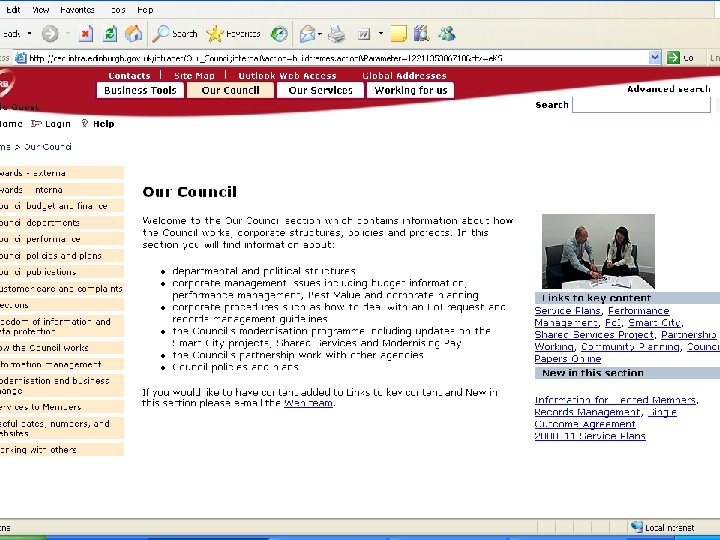Click the Login key icon

click(37, 124)
